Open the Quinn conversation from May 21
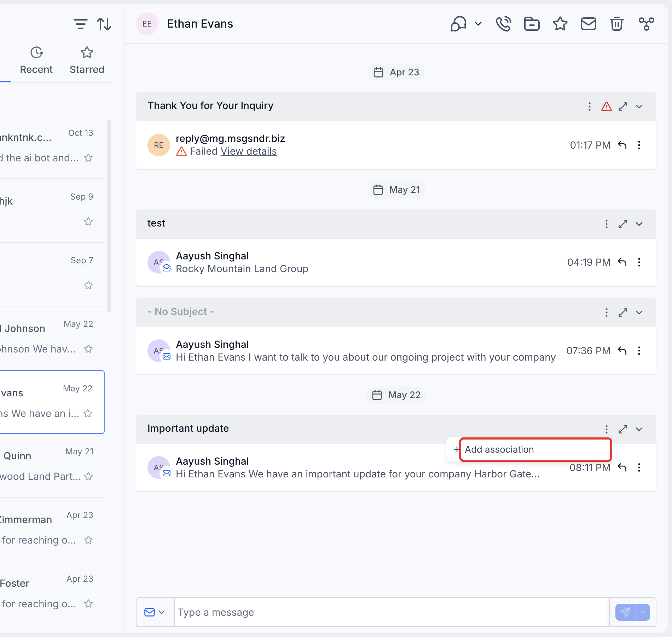 (x=52, y=465)
